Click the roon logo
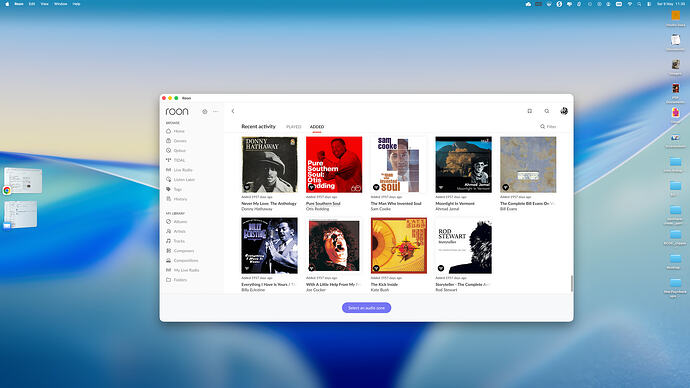Screen dimensions: 690x388 pos(177,112)
